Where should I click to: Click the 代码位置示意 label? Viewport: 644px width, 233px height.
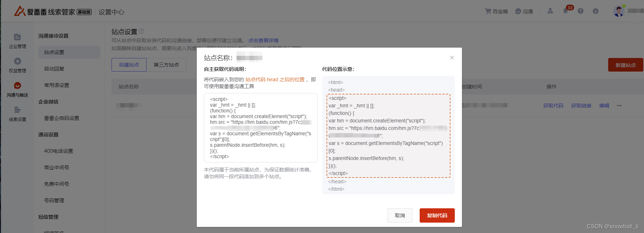338,69
